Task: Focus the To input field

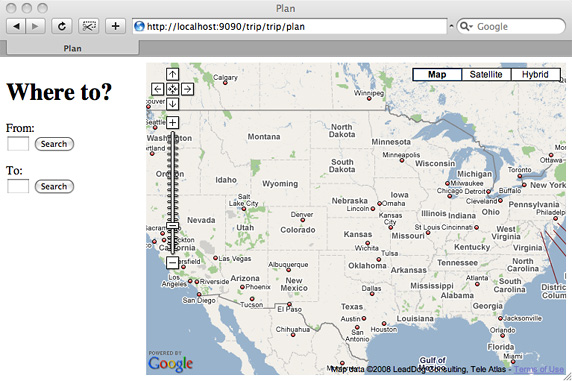Action: tap(18, 186)
